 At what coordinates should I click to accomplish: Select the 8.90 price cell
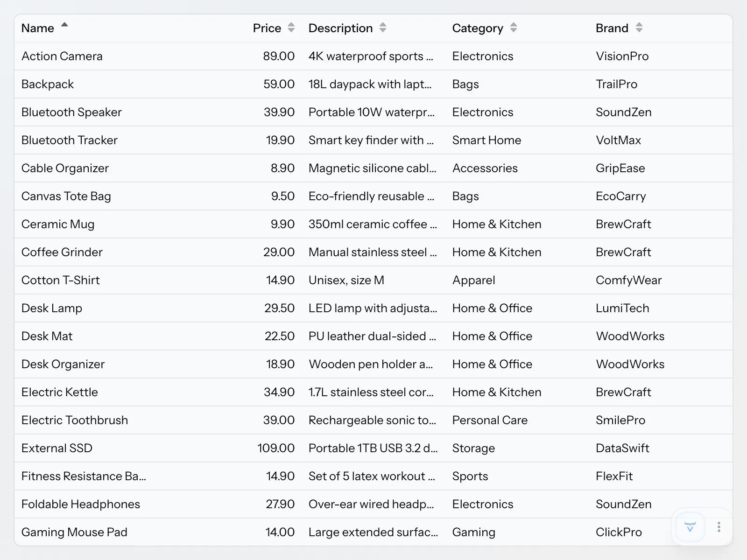point(282,168)
